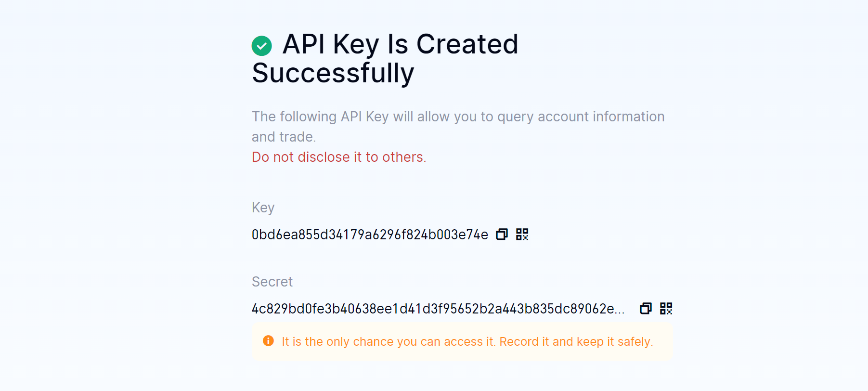868x391 pixels.
Task: Click the "and trade." text line
Action: click(x=284, y=137)
